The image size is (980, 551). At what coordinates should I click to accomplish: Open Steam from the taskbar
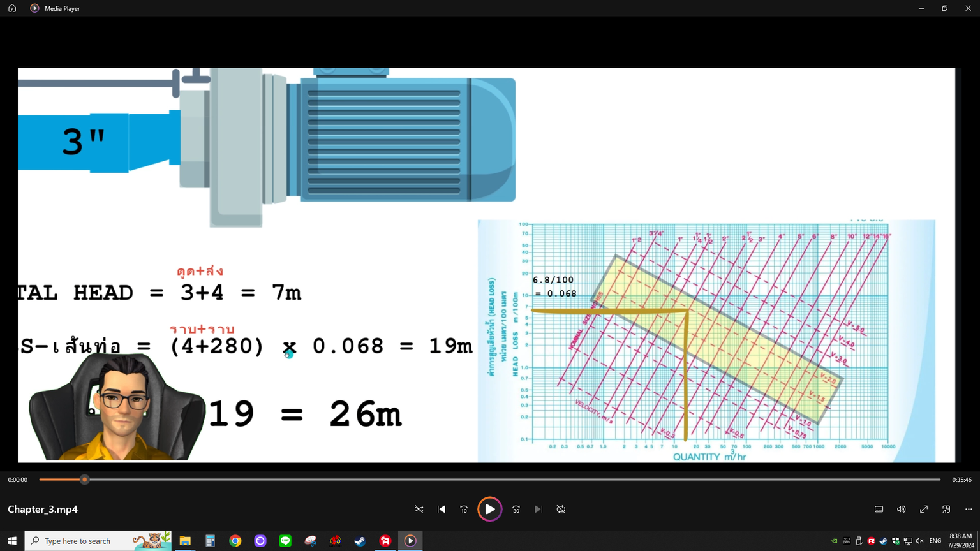[x=360, y=541]
